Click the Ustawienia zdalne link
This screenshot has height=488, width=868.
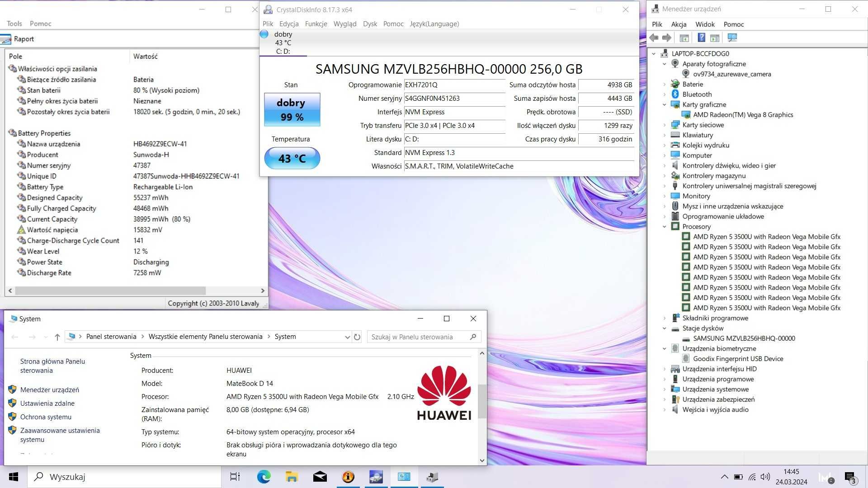click(47, 404)
